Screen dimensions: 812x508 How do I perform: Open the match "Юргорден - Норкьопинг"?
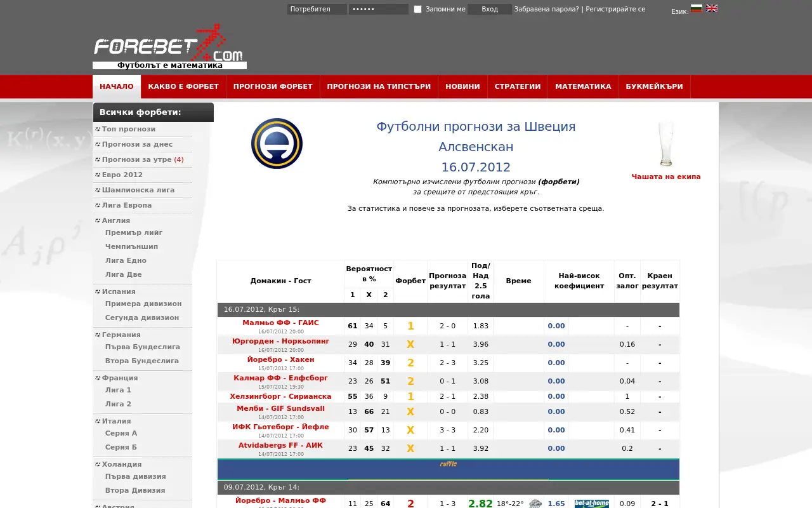pyautogui.click(x=280, y=342)
